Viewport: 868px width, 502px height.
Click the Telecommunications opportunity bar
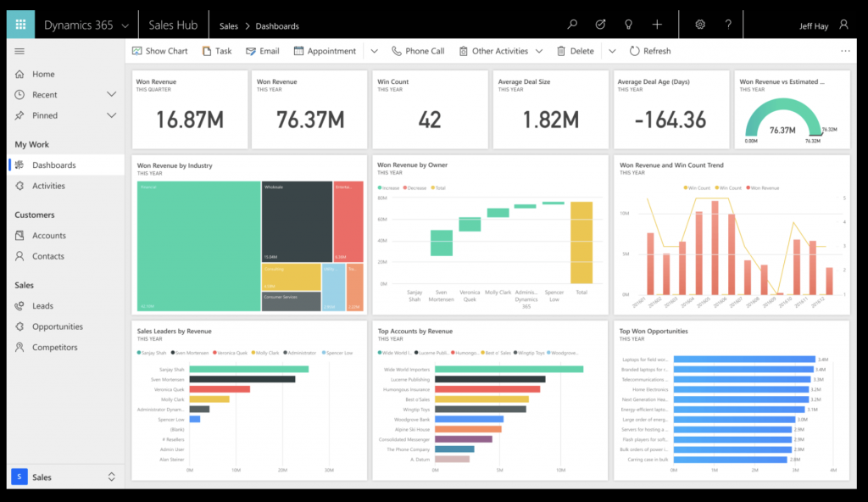point(743,380)
